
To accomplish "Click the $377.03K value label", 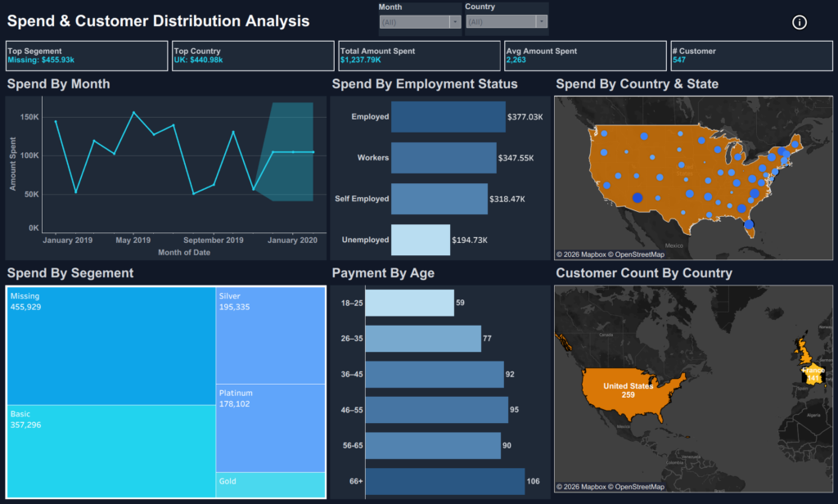I will click(x=525, y=116).
